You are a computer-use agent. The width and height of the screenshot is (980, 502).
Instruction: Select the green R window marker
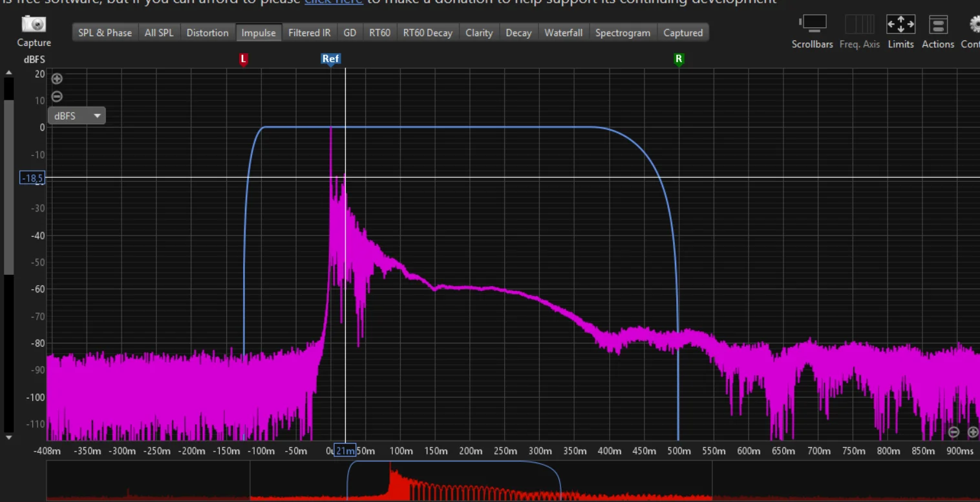(679, 60)
